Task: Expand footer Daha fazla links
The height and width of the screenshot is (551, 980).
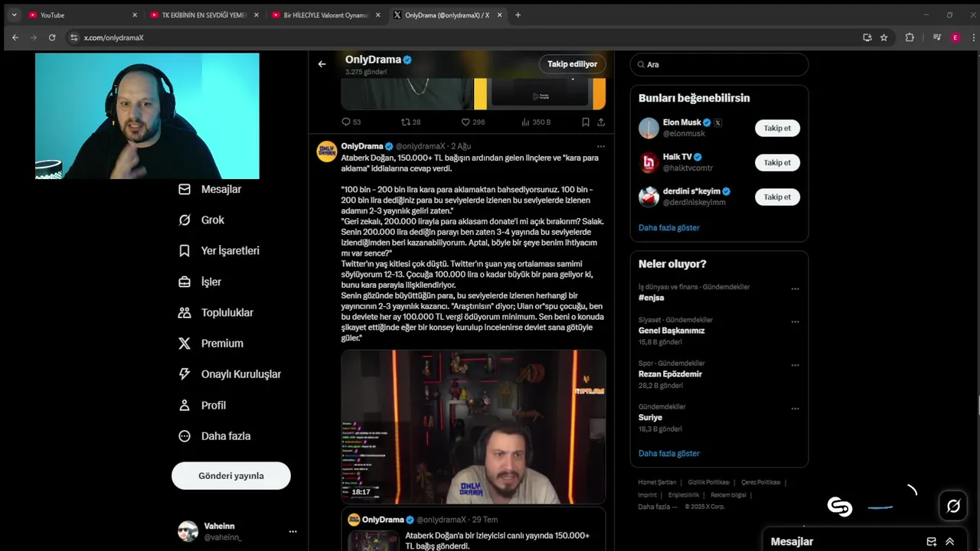Action: [x=658, y=507]
